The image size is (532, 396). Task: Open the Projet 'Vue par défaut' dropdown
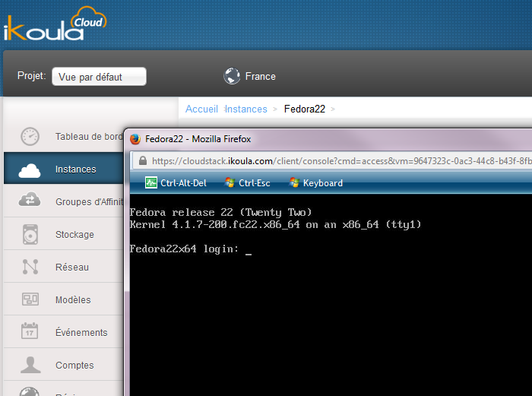point(99,77)
